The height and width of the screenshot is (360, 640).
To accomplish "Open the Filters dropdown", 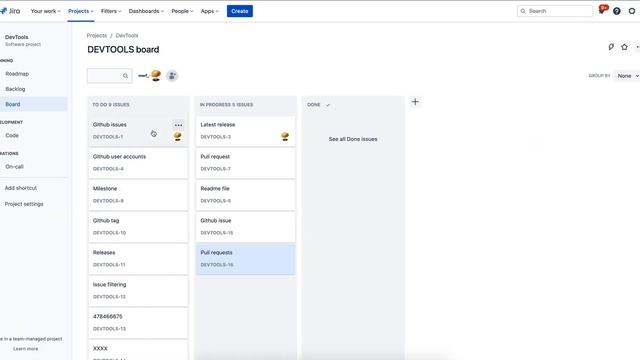I will (111, 11).
